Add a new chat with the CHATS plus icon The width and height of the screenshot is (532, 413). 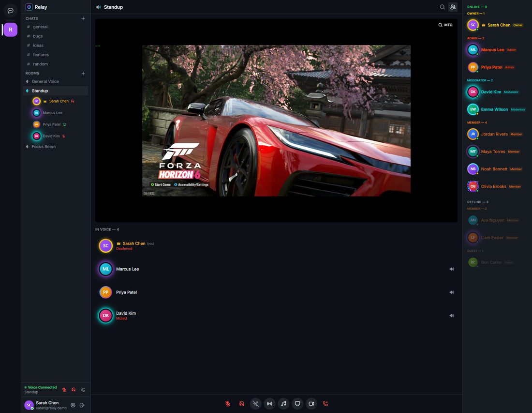83,18
